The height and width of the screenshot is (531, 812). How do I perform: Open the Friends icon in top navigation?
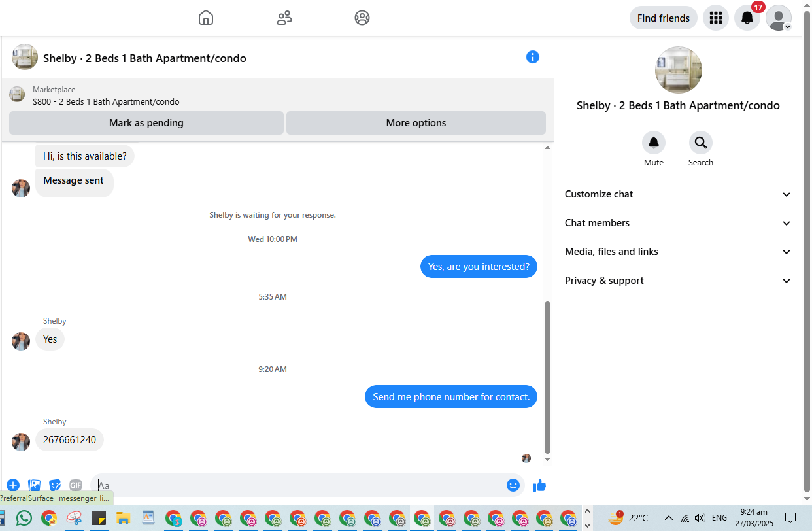(284, 18)
